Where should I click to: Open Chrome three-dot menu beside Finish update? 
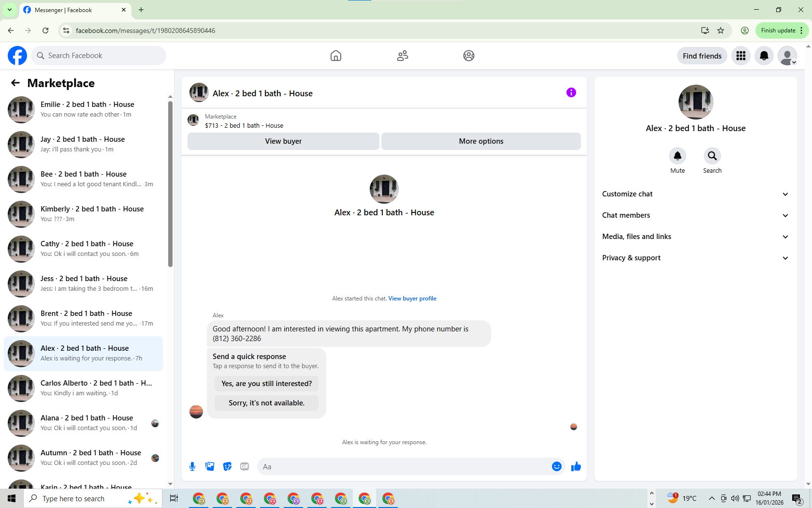[802, 30]
